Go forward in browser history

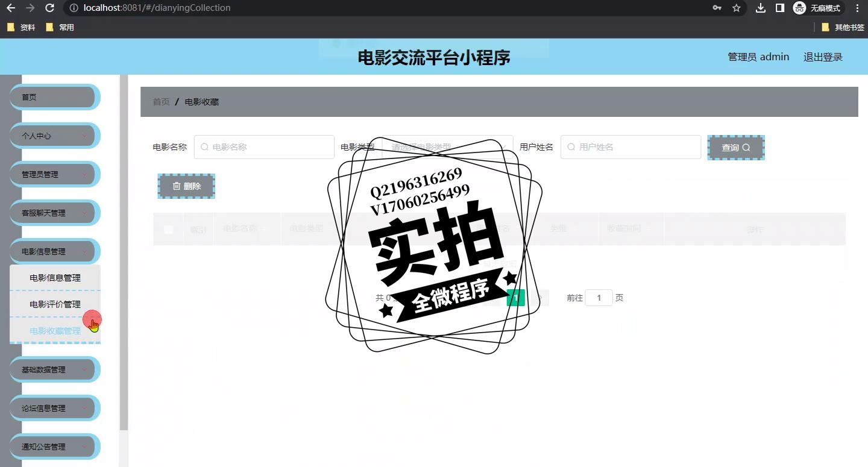click(x=30, y=8)
